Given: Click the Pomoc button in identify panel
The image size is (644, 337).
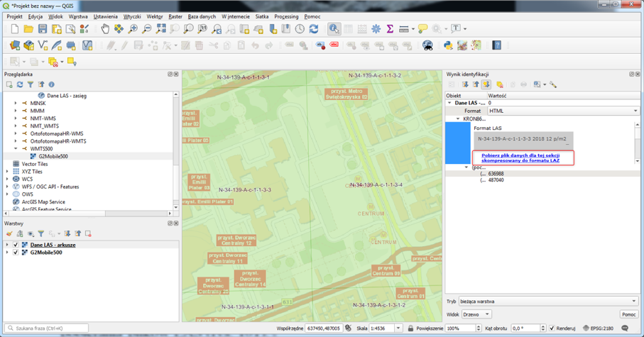Looking at the screenshot, I should tap(629, 314).
